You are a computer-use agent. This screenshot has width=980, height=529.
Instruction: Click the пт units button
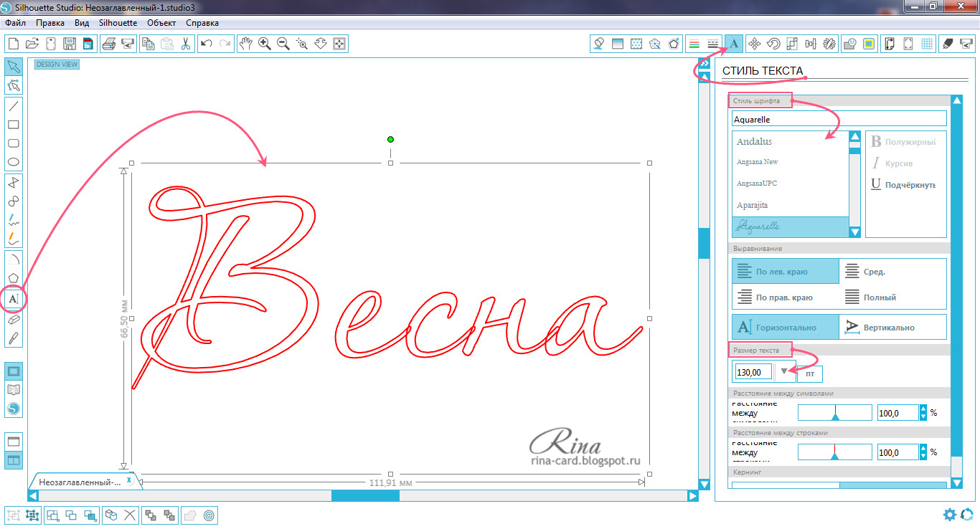(x=810, y=373)
